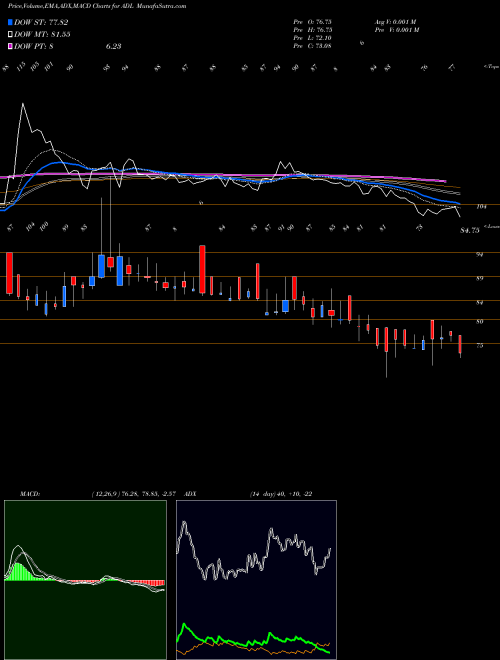Click the white price line's highest peak
The height and width of the screenshot is (660, 500).
[23, 104]
